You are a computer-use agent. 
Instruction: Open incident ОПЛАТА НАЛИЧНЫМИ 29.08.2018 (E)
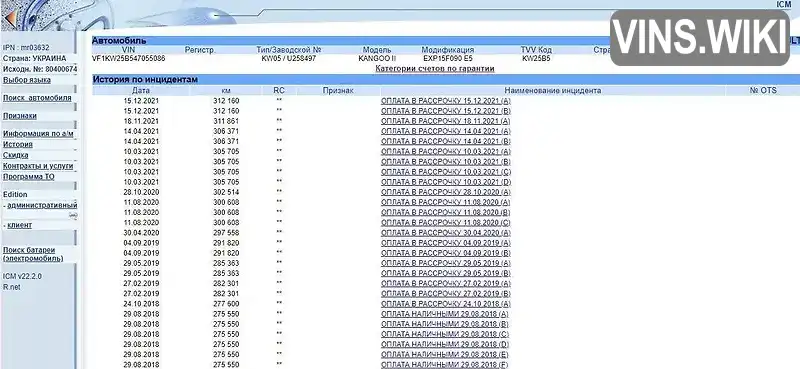click(444, 355)
